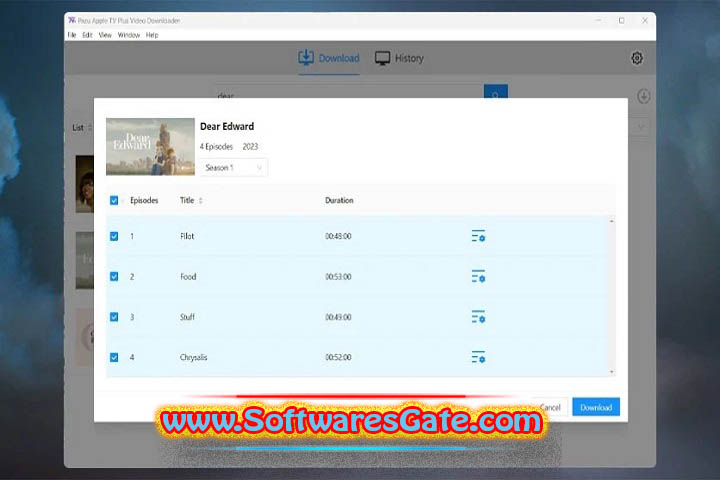Screen dimensions: 720x480
Task: Click the search field containing dear
Action: tap(350, 91)
